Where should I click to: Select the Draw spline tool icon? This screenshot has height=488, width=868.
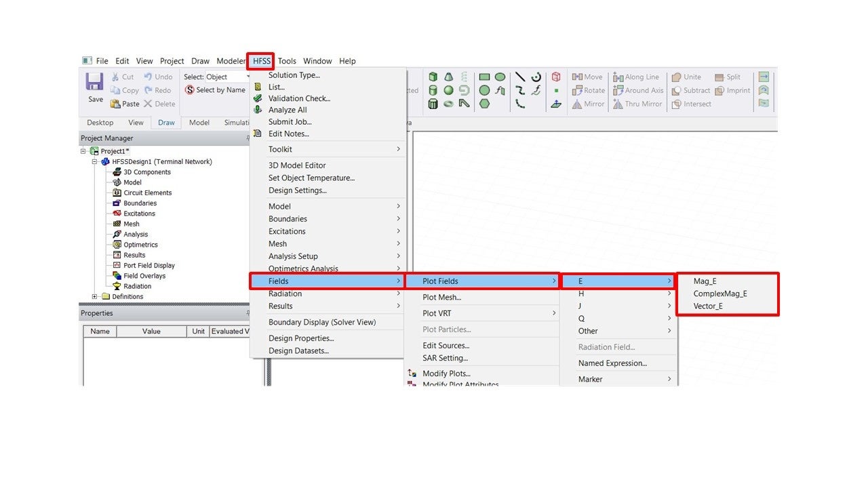pos(520,90)
